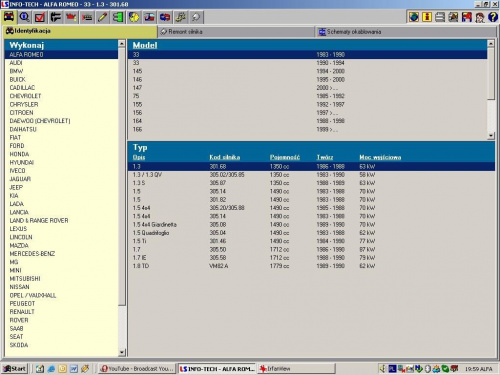Select the 1.5 Quadrifoglio type row
Screen dimensions: 500x375
point(311,233)
